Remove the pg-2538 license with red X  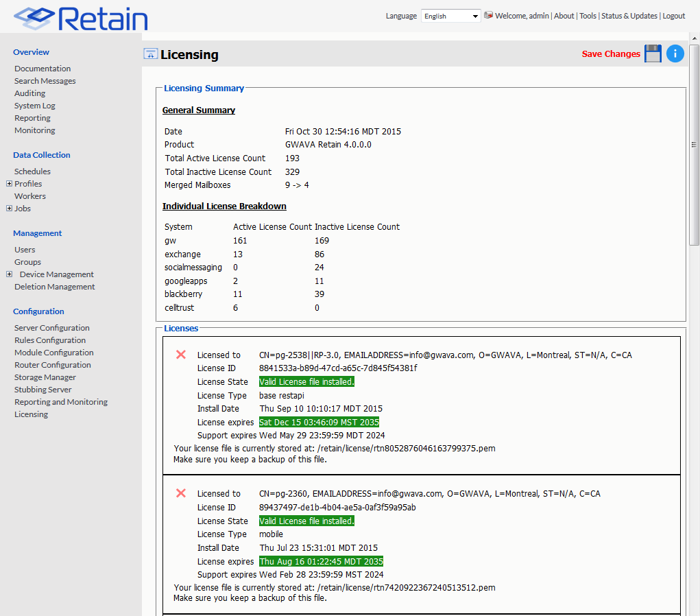click(181, 355)
